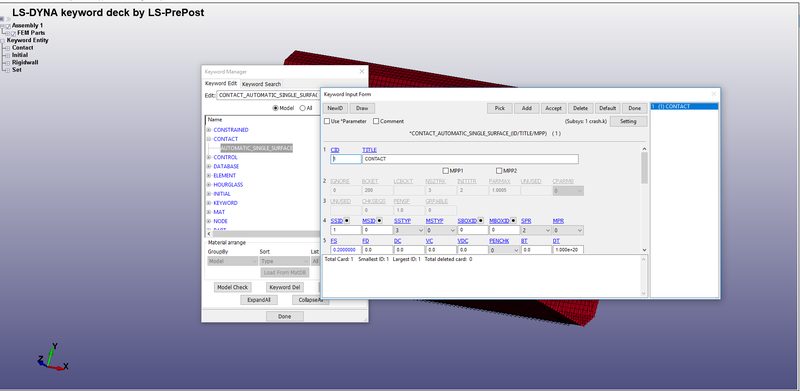Click the CID field link label
The width and height of the screenshot is (800, 391).
[335, 150]
